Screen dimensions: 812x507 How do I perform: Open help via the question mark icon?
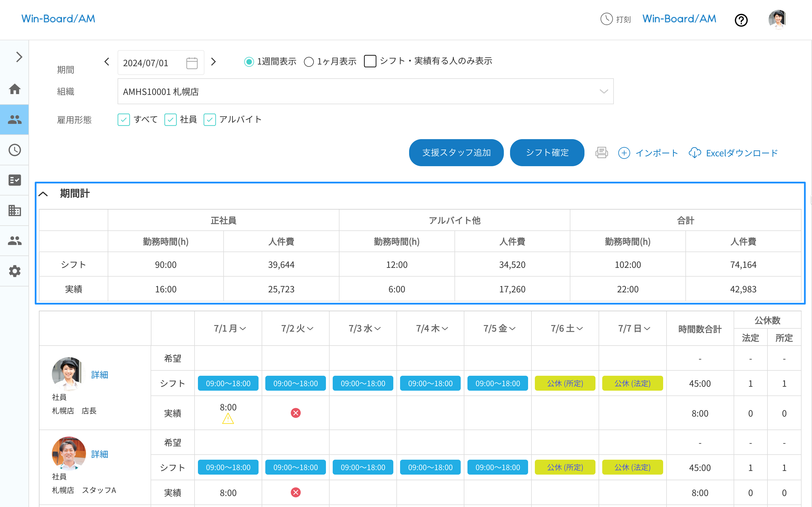pos(741,20)
